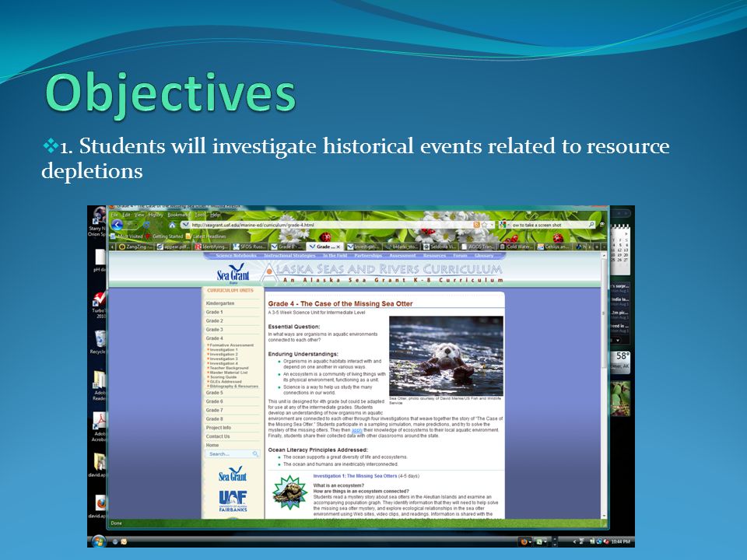Select the web page vertical scrollbar down arrow
747x560 pixels.
[604, 515]
